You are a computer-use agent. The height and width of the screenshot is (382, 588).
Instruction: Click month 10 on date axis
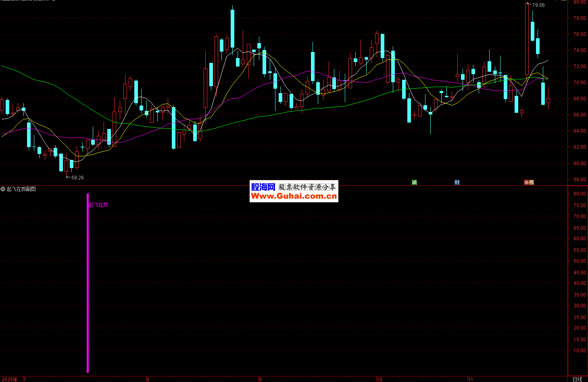coord(379,380)
